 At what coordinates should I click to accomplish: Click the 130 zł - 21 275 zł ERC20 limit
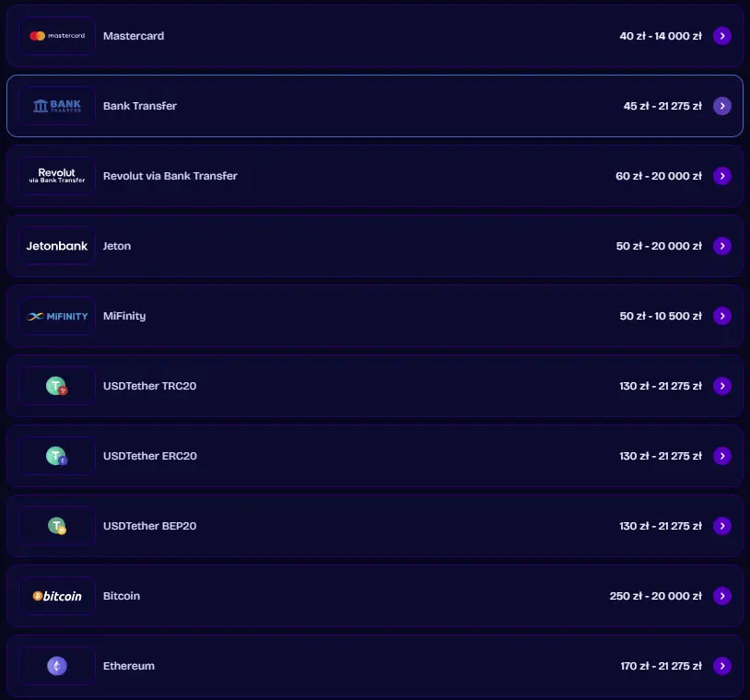[x=661, y=456]
